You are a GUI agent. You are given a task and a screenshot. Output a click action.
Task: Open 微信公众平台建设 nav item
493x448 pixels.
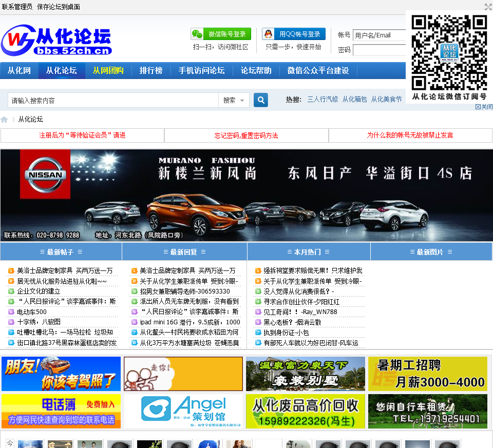[x=318, y=70]
